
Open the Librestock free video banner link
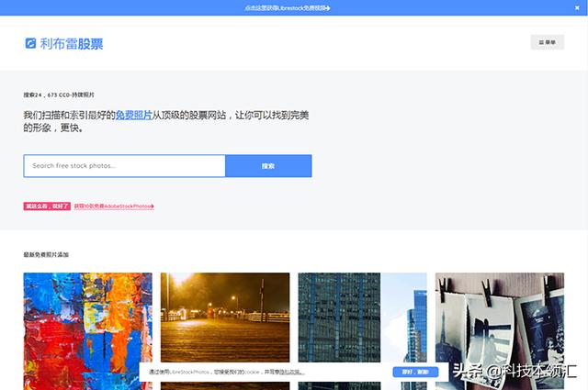pos(288,8)
